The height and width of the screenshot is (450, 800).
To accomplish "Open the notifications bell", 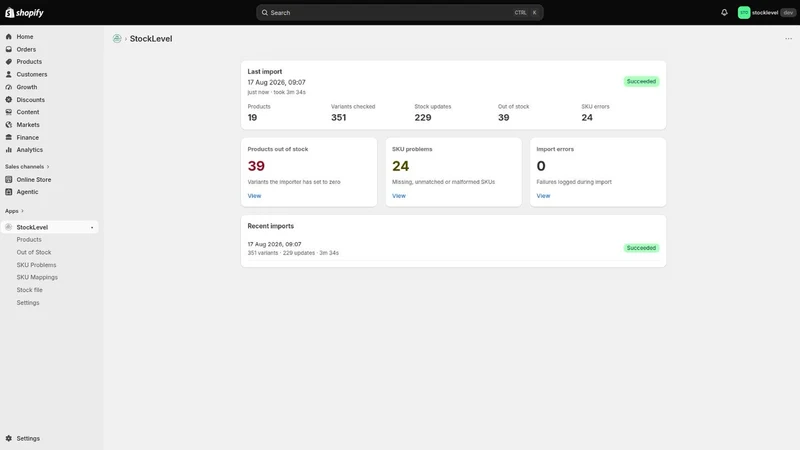I will 724,12.
